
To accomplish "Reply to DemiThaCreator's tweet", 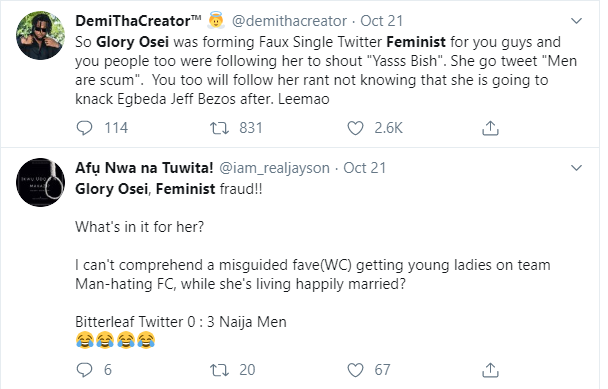I will pyautogui.click(x=84, y=128).
